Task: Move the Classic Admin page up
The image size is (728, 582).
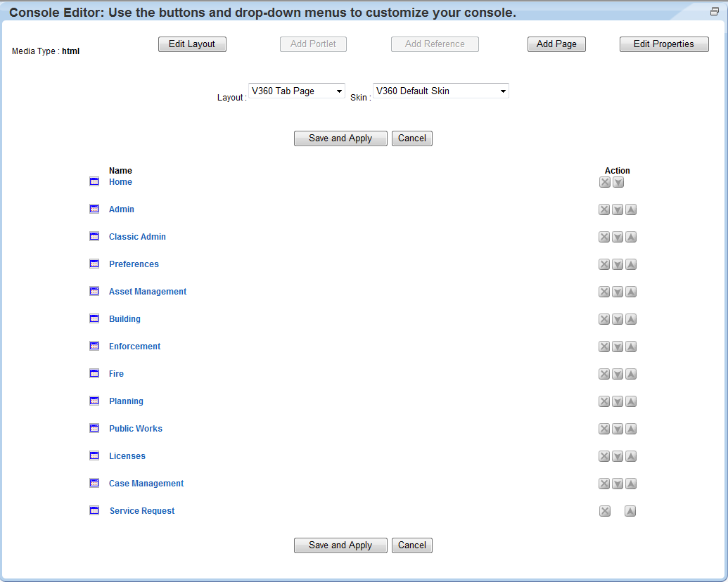Action: (631, 237)
